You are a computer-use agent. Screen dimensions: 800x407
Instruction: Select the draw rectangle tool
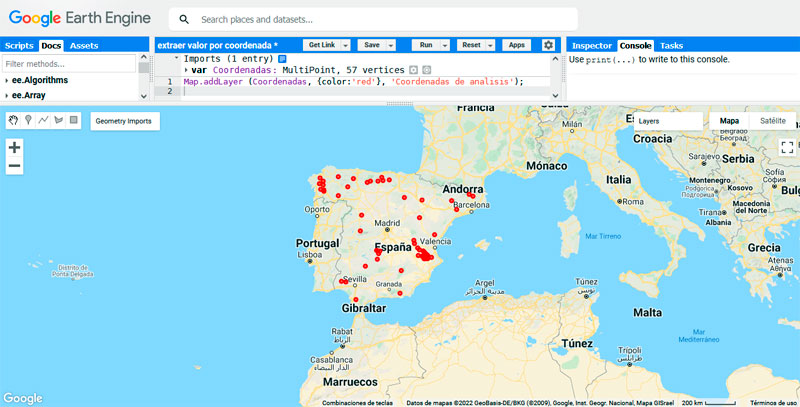pyautogui.click(x=74, y=120)
